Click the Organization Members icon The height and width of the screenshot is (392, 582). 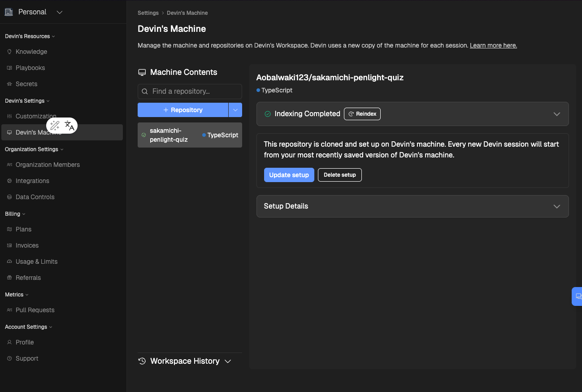pyautogui.click(x=9, y=165)
